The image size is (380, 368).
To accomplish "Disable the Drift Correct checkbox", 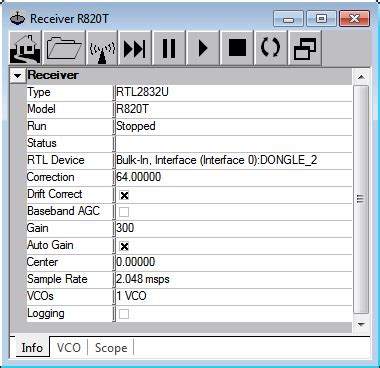I will (124, 195).
